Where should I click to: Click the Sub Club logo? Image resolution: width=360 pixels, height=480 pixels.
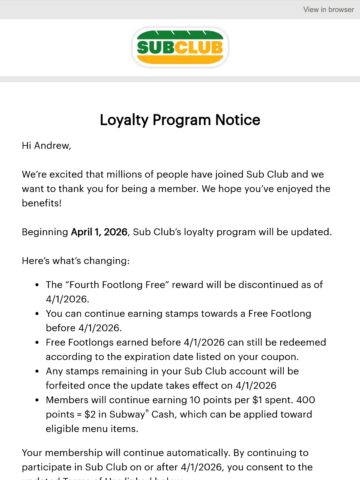click(180, 47)
